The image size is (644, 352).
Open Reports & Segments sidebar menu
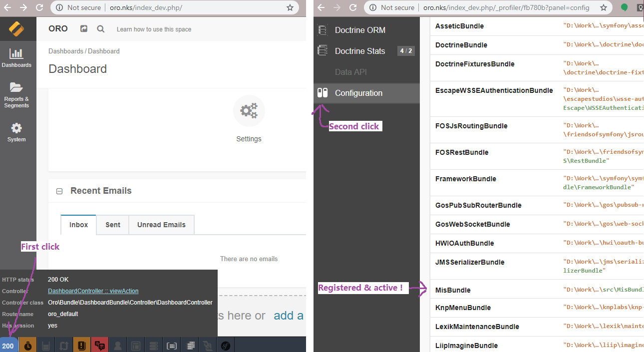tap(16, 95)
